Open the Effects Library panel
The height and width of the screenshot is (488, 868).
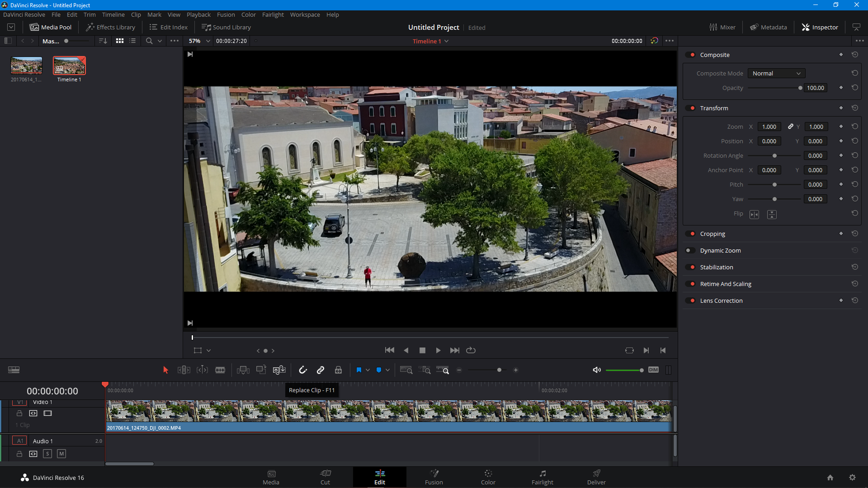pyautogui.click(x=111, y=27)
